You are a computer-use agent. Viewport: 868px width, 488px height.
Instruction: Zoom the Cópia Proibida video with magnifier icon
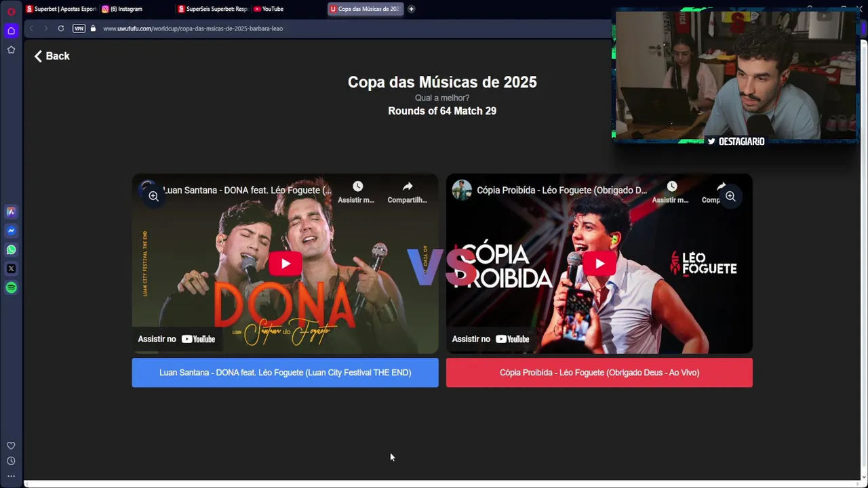click(x=730, y=196)
